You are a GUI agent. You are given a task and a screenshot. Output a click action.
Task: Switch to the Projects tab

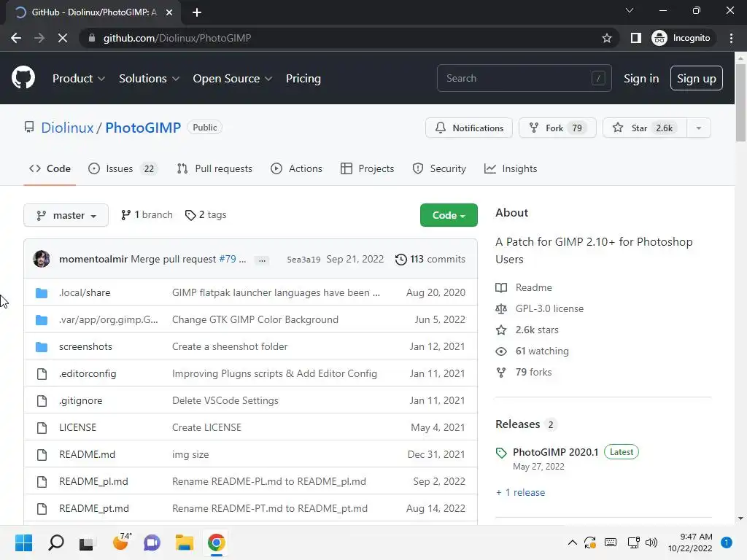coord(368,168)
